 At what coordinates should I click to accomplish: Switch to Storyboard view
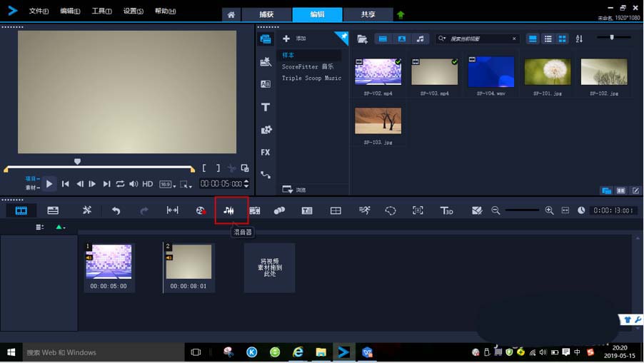[21, 210]
